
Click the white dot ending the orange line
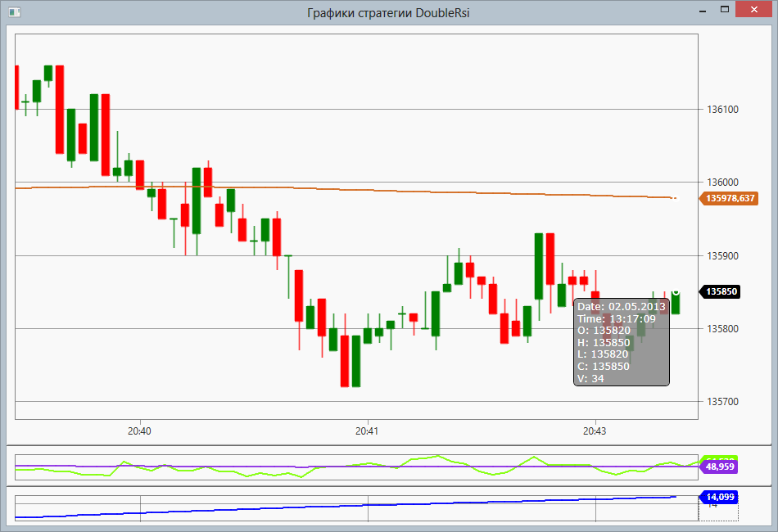pyautogui.click(x=675, y=198)
